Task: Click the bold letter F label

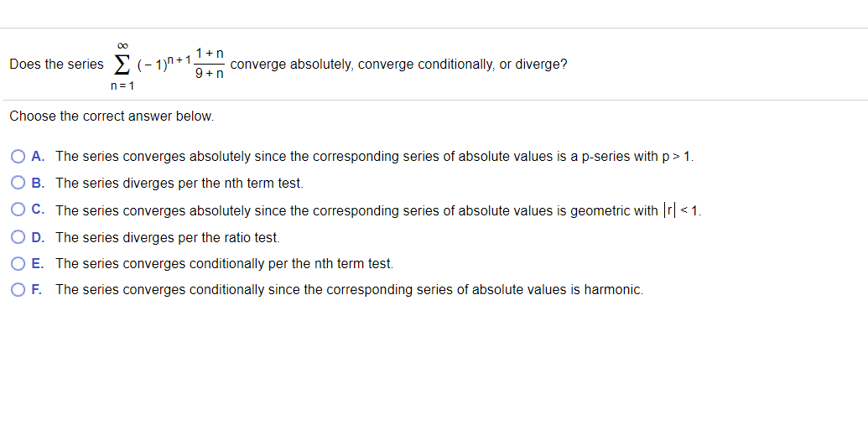Action: [x=37, y=289]
